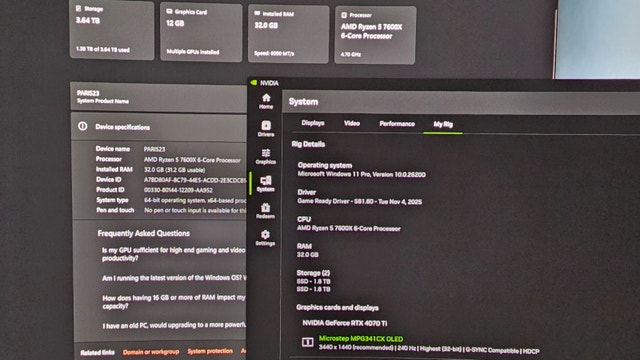
Task: Switch to the Performance tab
Action: point(397,124)
